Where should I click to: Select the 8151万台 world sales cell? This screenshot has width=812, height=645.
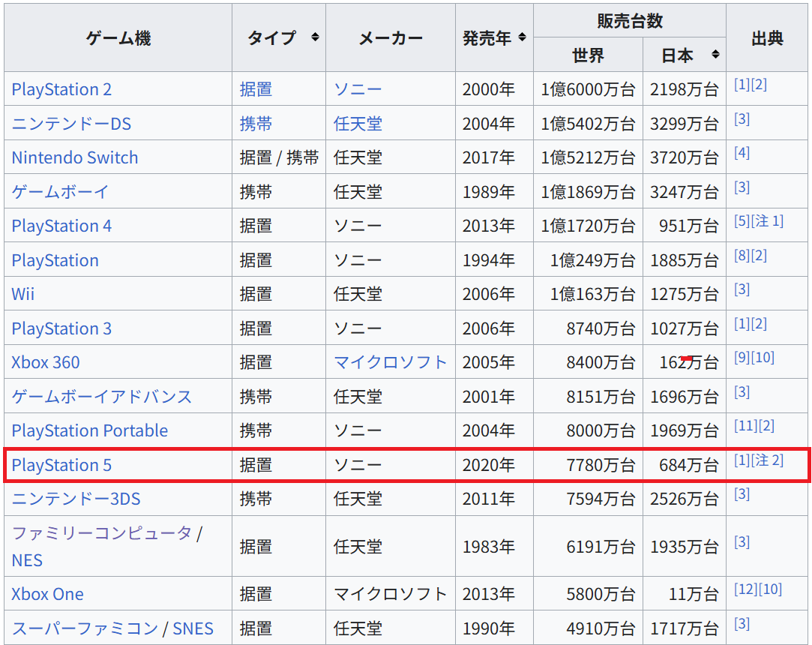click(589, 396)
